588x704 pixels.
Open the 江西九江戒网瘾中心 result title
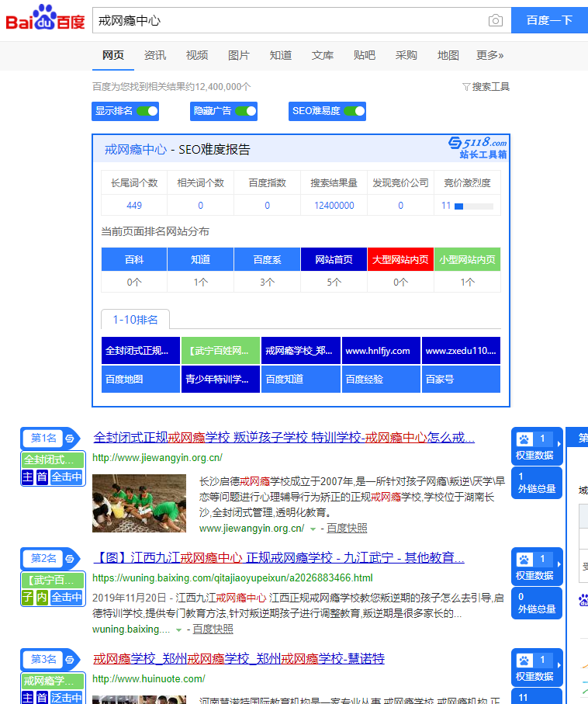tap(278, 557)
